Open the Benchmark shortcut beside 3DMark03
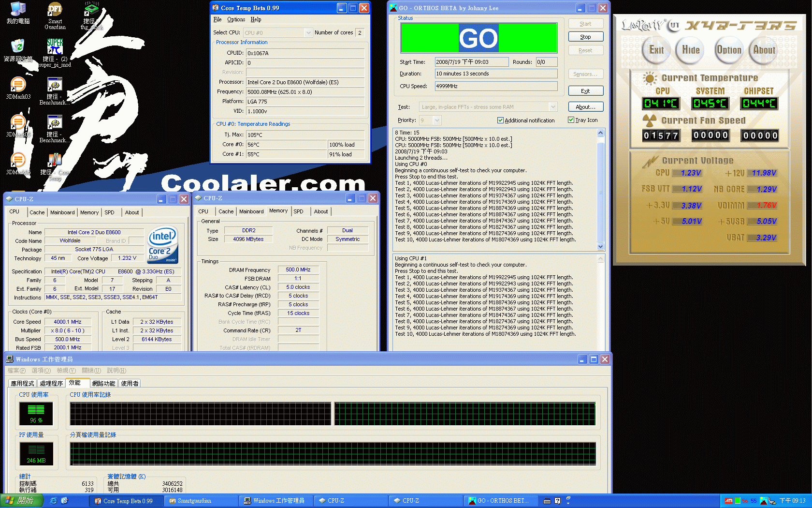812x508 pixels. [x=55, y=91]
